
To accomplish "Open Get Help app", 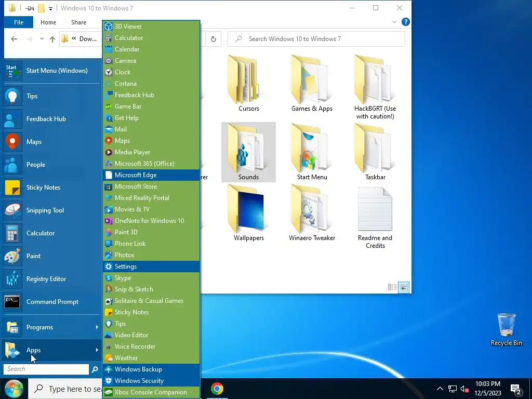I will tap(151, 118).
